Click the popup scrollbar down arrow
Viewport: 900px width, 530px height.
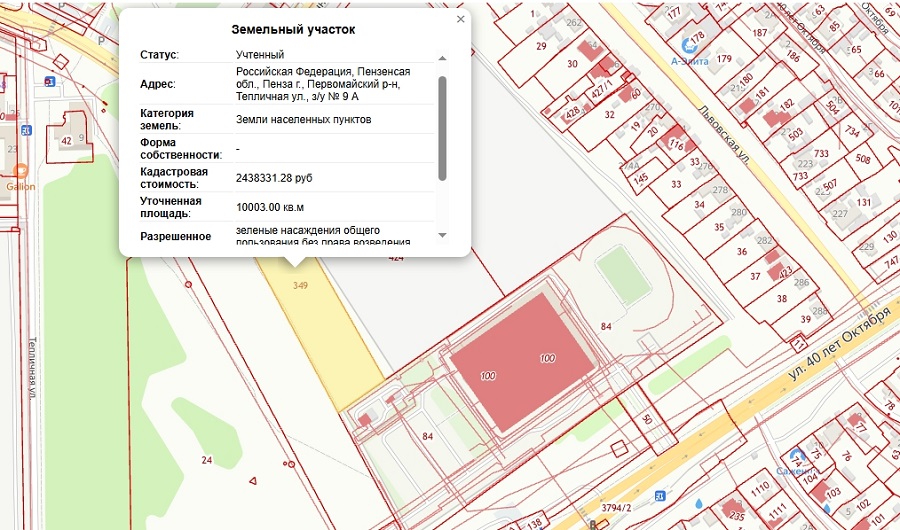442,235
